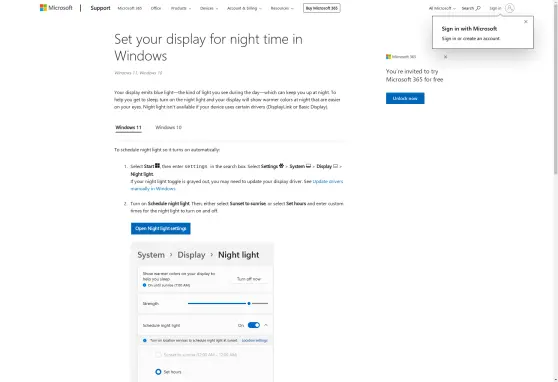The width and height of the screenshot is (558, 382).
Task: Click the blue info dot in location notice
Action: pyautogui.click(x=144, y=340)
